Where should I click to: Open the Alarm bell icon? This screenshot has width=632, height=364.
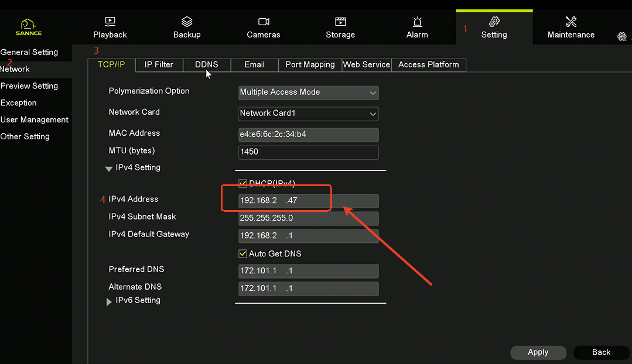click(x=418, y=21)
